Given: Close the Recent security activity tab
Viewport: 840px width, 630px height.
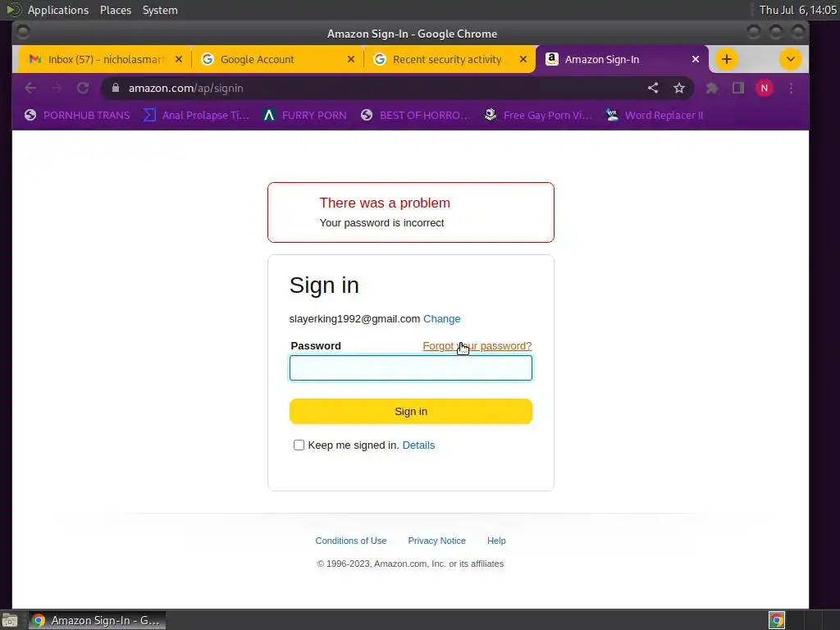Looking at the screenshot, I should [523, 59].
